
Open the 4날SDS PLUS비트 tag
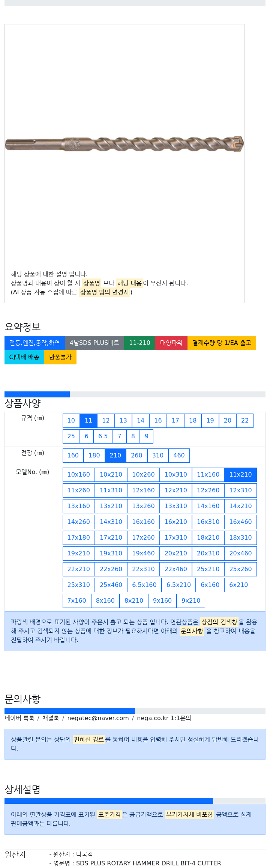point(94,343)
